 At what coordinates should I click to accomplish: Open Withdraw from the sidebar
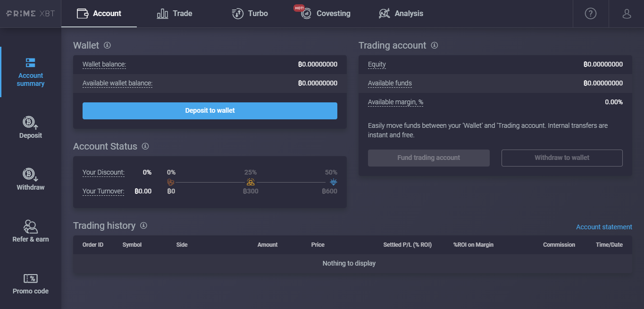[31, 180]
